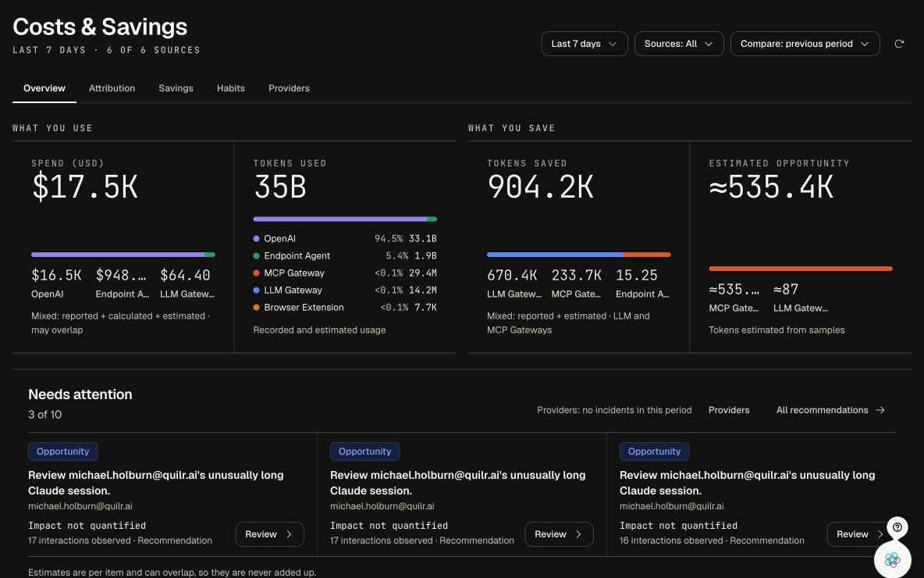Click the MCP Gateway 29.4M row
Viewport: 924px width, 578px height.
(x=345, y=273)
